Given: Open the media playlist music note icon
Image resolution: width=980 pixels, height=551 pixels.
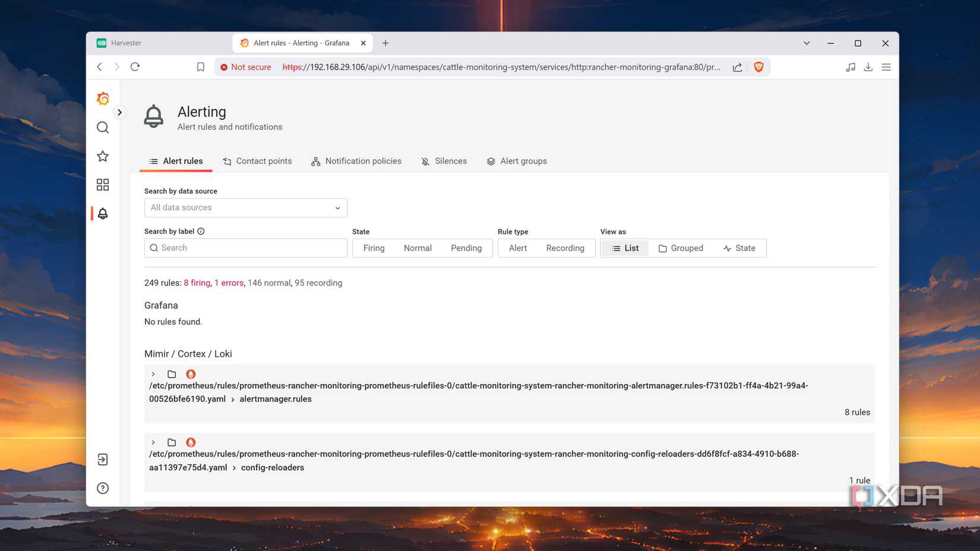Looking at the screenshot, I should click(x=851, y=67).
